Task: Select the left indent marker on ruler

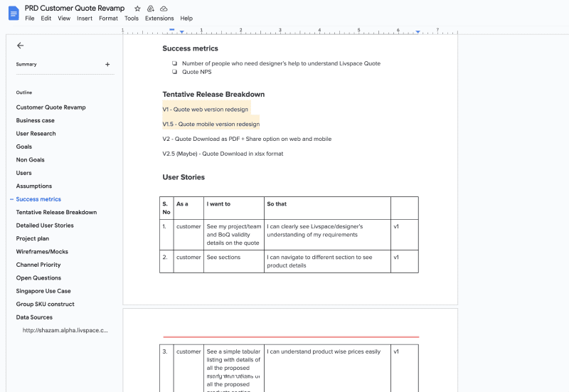Action: [182, 33]
